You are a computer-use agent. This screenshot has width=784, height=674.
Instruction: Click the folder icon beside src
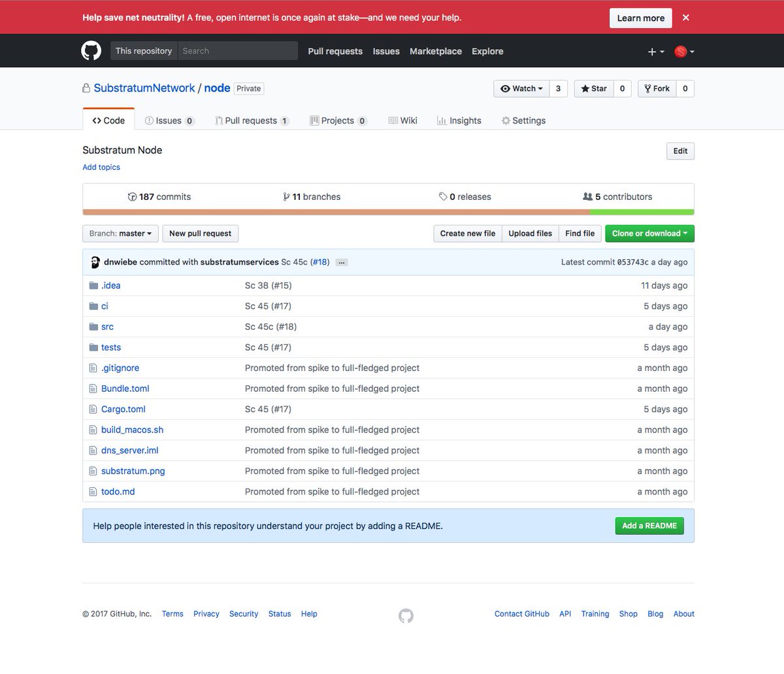[x=93, y=327]
